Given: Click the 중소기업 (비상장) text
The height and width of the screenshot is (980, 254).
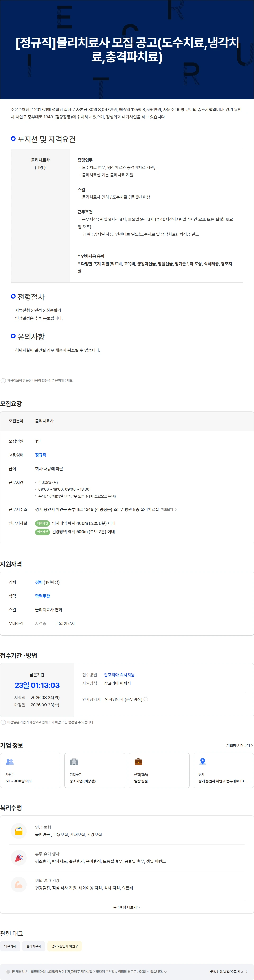Looking at the screenshot, I should (x=83, y=781).
